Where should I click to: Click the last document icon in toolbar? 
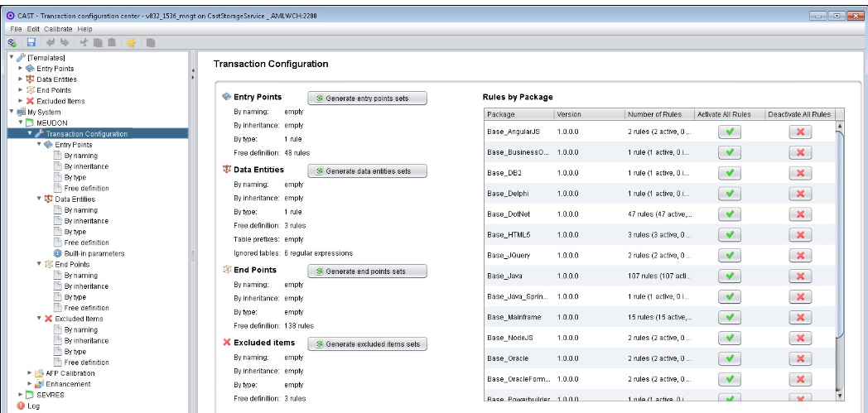151,42
